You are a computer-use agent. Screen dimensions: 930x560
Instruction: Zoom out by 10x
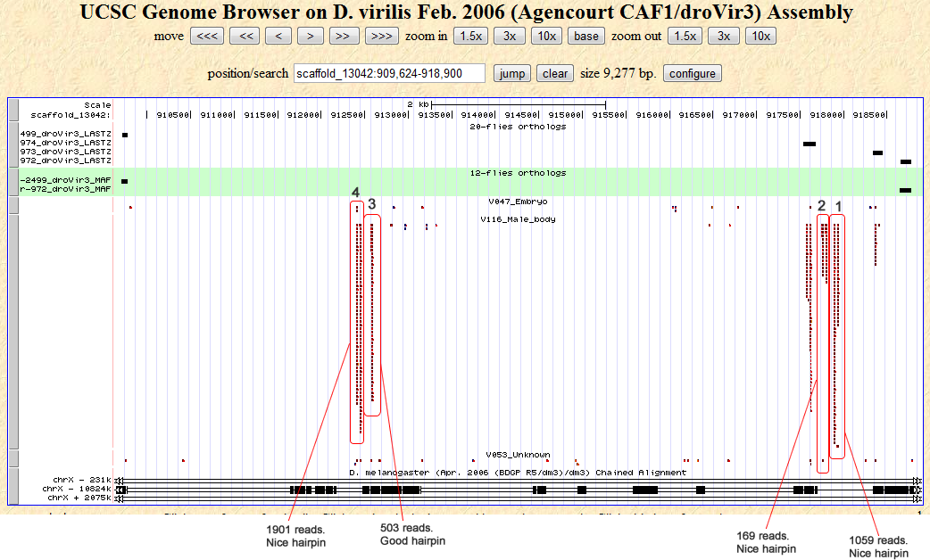pos(760,36)
